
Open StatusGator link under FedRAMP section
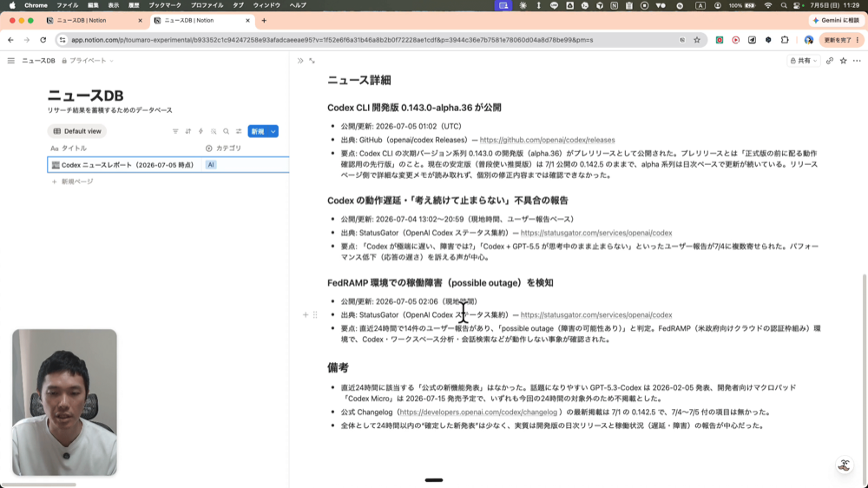596,314
